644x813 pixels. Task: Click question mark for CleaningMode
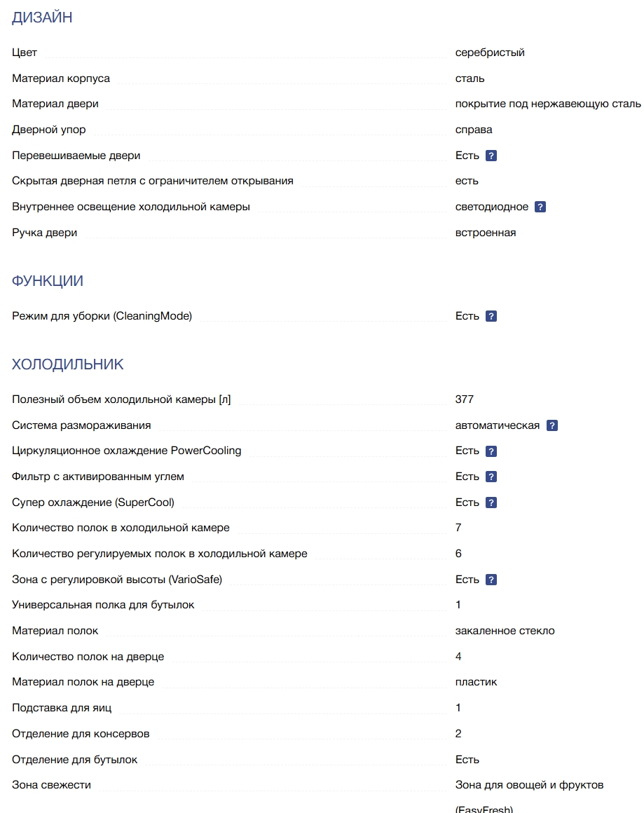click(x=491, y=316)
